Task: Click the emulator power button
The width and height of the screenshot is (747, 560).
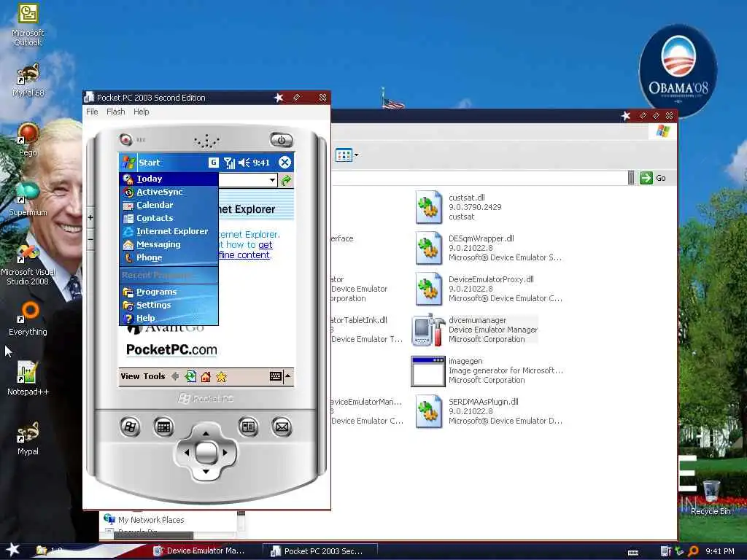Action: (x=281, y=140)
